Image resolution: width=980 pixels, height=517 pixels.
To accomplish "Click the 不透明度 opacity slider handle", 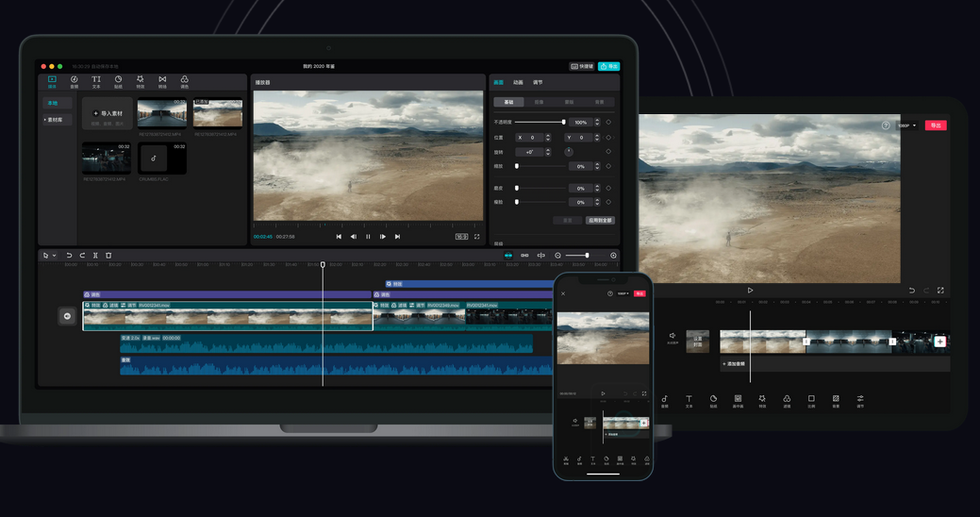I will click(x=564, y=122).
